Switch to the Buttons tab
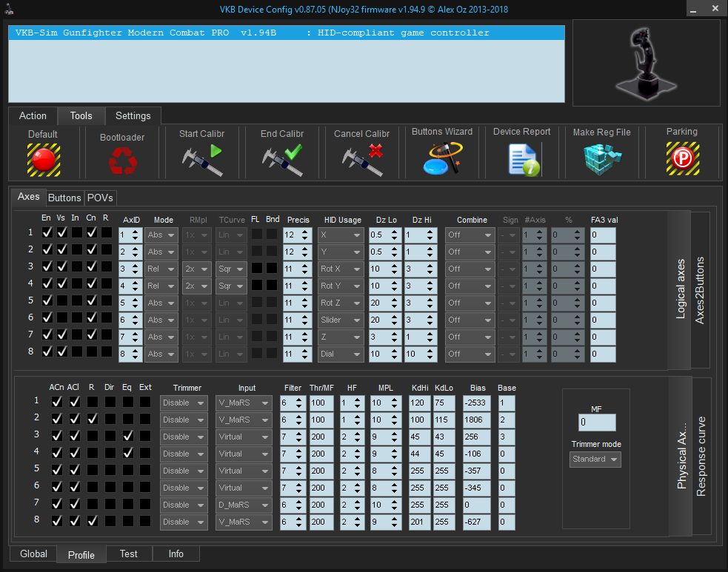This screenshot has width=728, height=572. [x=64, y=198]
